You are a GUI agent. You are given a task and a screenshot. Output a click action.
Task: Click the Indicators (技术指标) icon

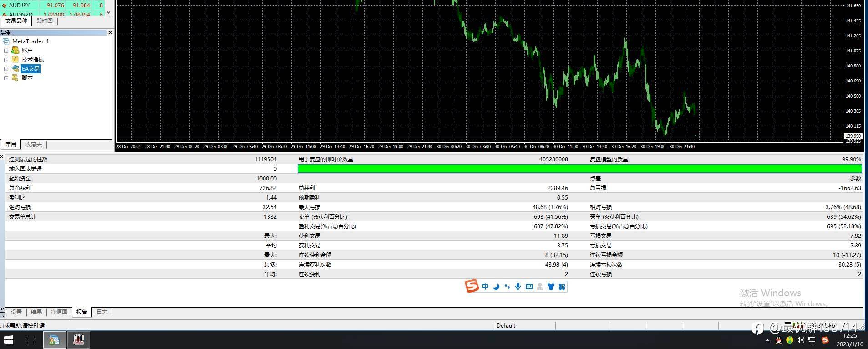tap(15, 59)
